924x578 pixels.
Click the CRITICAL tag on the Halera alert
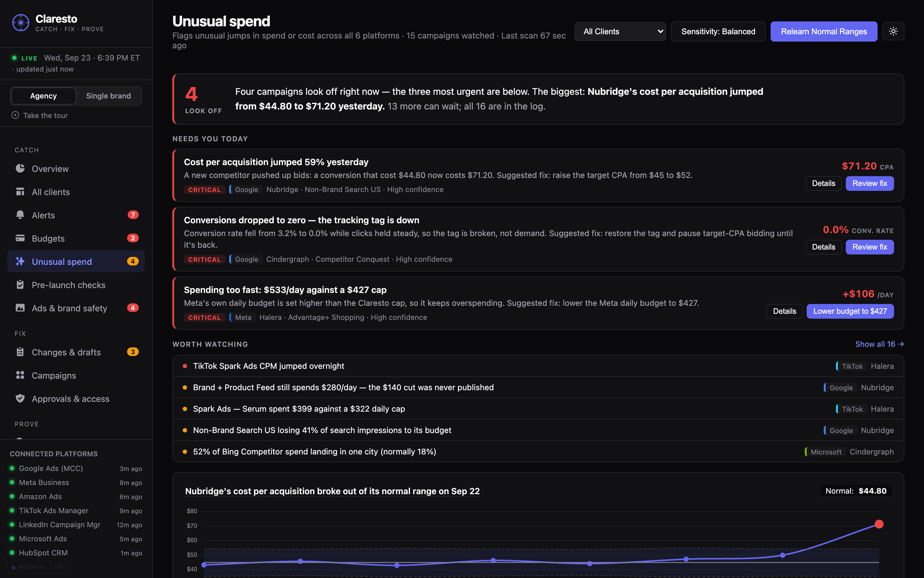coord(204,317)
